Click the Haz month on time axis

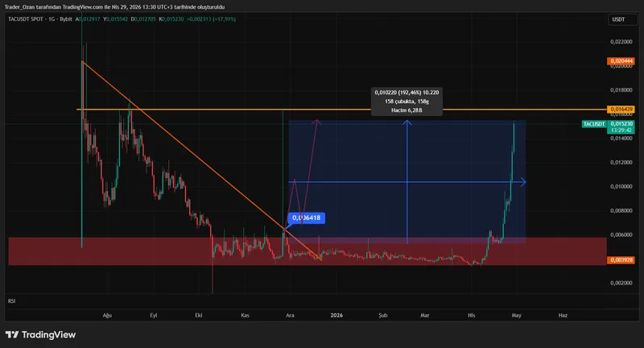click(563, 316)
